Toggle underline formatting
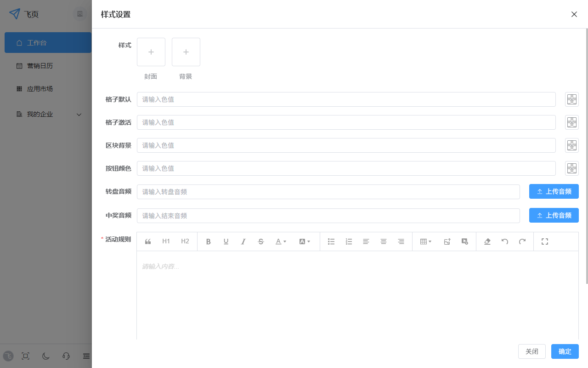This screenshot has width=588, height=368. pos(226,241)
